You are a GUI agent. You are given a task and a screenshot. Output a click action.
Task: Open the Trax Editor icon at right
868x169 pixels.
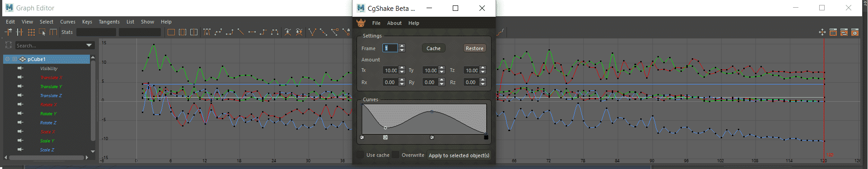point(844,32)
